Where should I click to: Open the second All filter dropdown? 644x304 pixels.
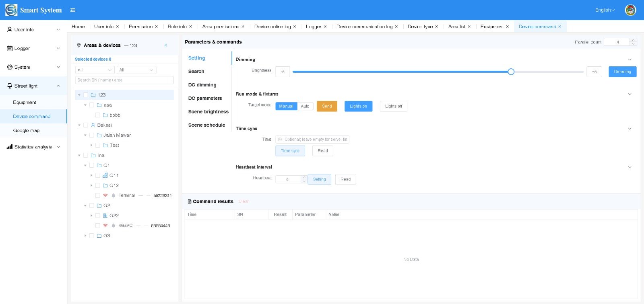(x=136, y=70)
